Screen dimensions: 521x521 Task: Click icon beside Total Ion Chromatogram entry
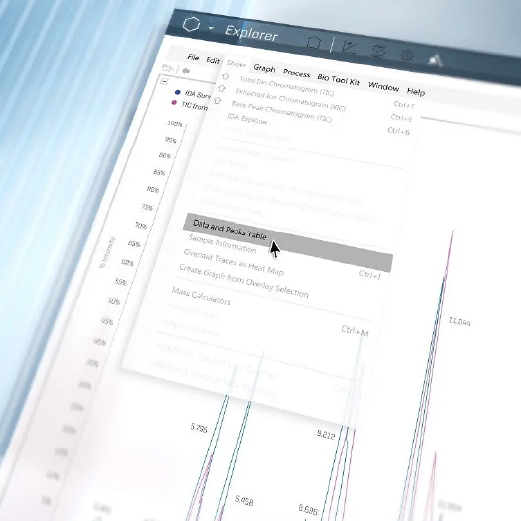coord(225,76)
